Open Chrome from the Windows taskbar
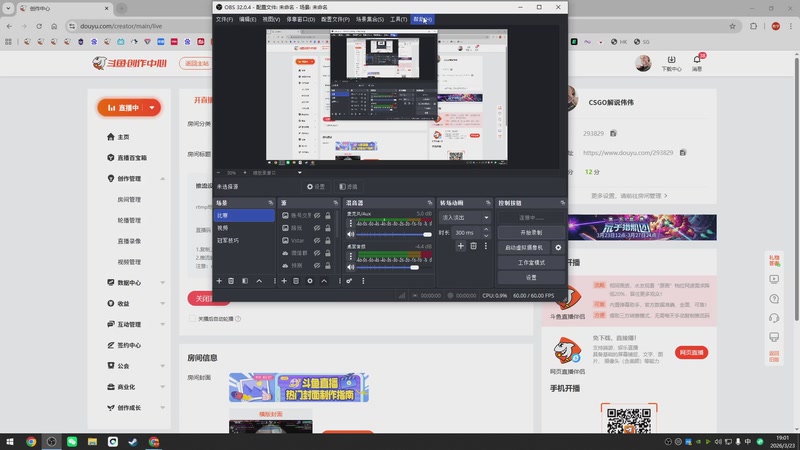This screenshot has width=800, height=450. point(31,442)
